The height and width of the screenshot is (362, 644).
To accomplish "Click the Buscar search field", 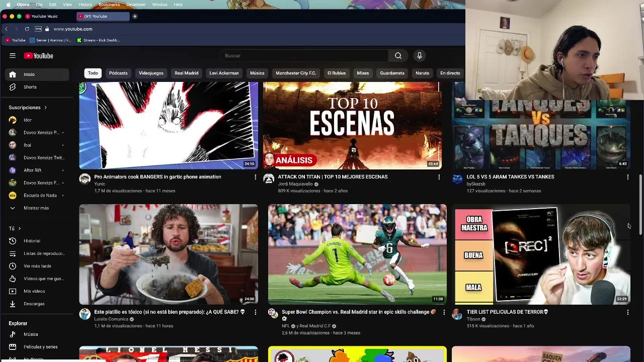I will (304, 56).
